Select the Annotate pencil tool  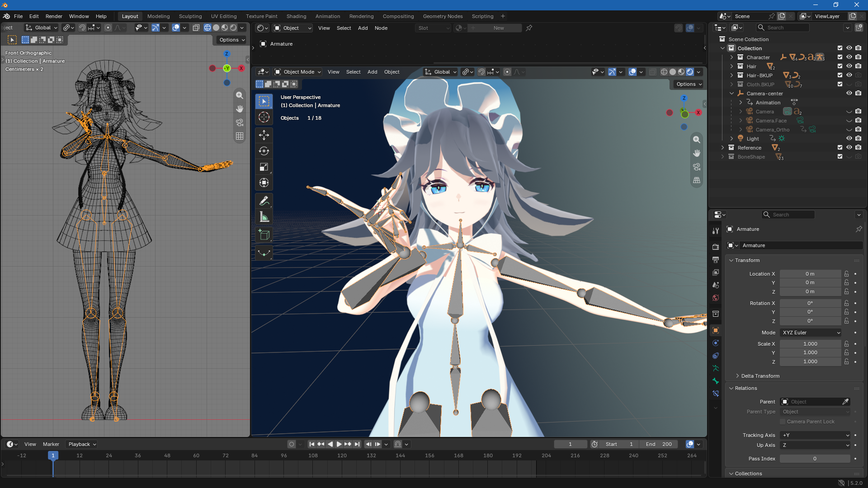[264, 201]
